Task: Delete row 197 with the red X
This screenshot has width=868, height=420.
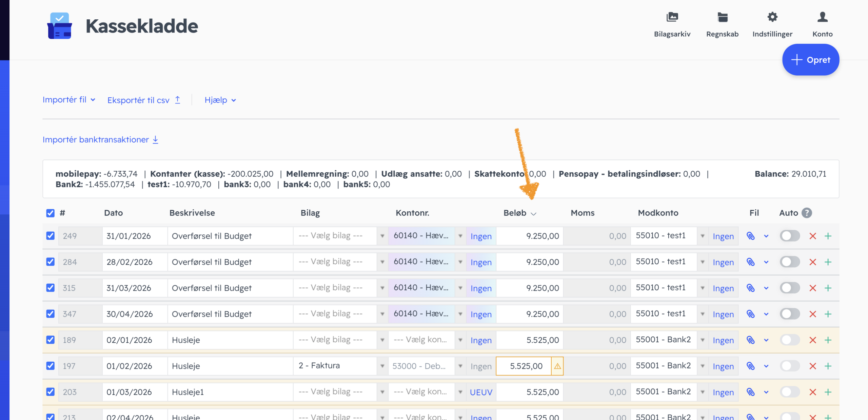Action: point(813,366)
